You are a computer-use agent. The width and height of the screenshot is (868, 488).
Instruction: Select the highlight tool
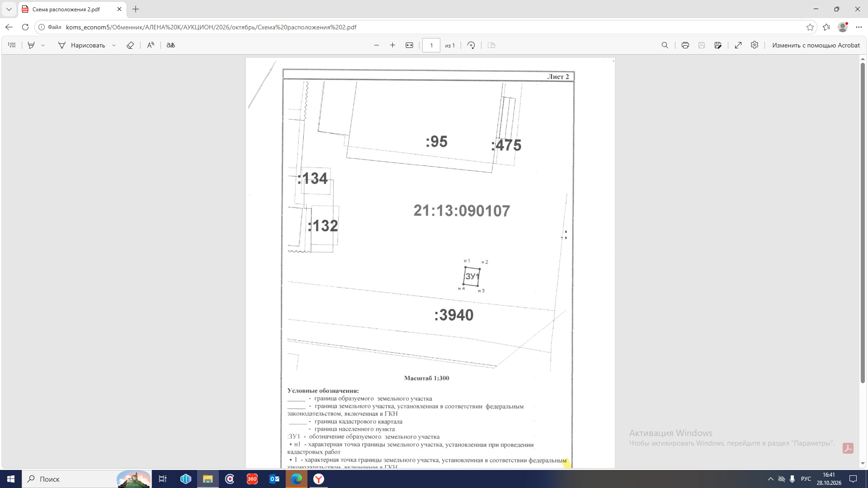(x=31, y=45)
